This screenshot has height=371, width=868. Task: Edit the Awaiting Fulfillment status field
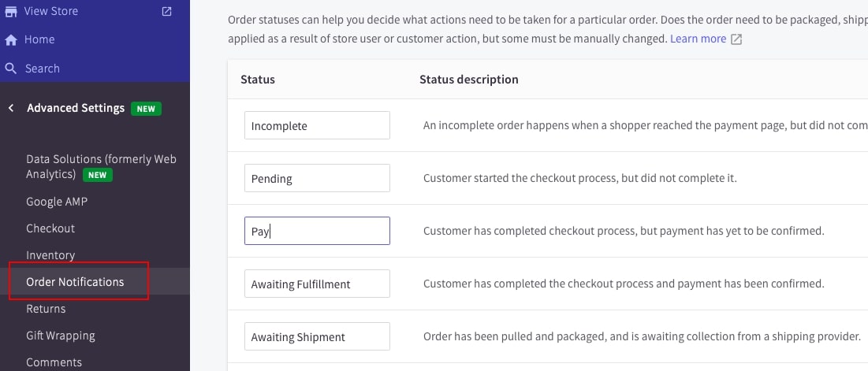coord(317,284)
